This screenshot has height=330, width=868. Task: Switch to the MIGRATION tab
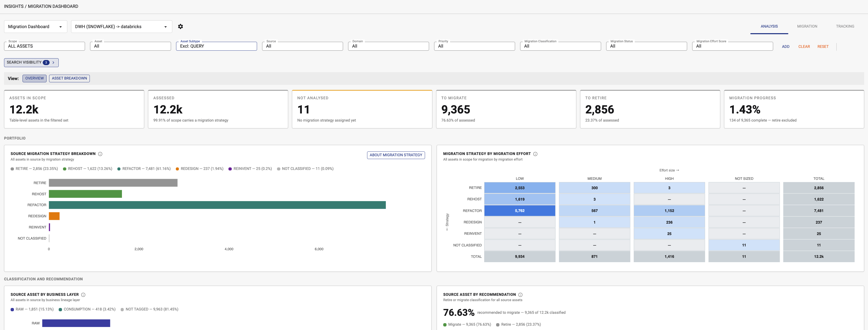coord(807,26)
